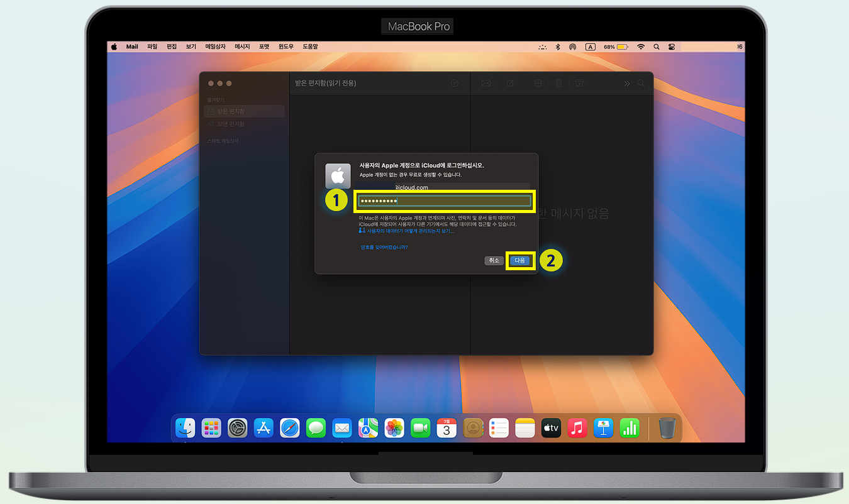This screenshot has width=849, height=504.
Task: Click the 암호를 잊어버렸습니까? link
Action: click(x=384, y=247)
